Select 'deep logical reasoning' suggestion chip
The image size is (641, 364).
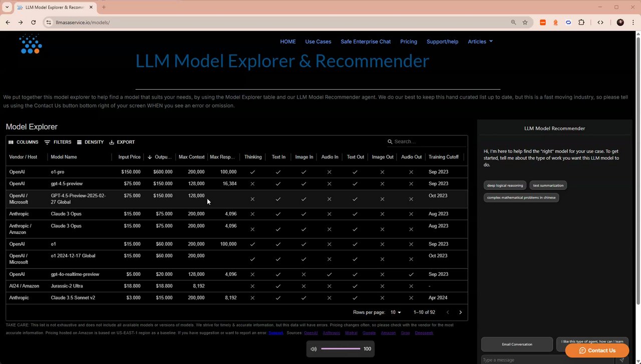pyautogui.click(x=505, y=185)
